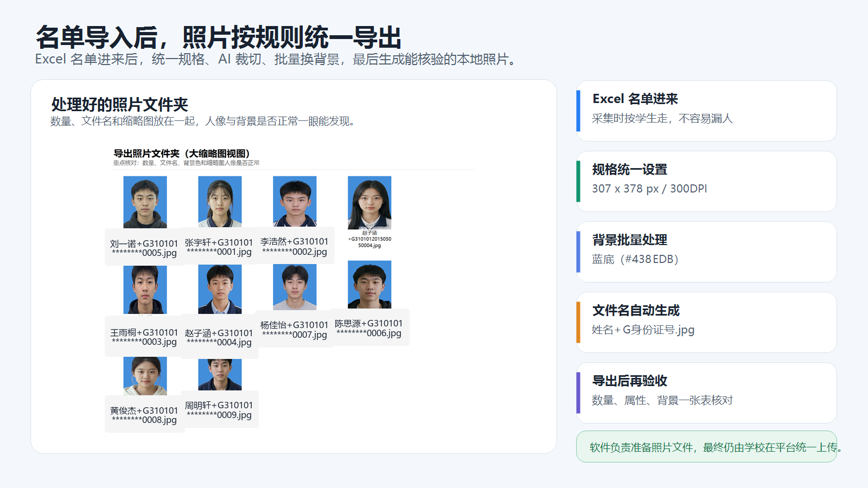This screenshot has width=868, height=488.
Task: Open the 王雨桐 portrait thumbnail
Action: point(145,289)
